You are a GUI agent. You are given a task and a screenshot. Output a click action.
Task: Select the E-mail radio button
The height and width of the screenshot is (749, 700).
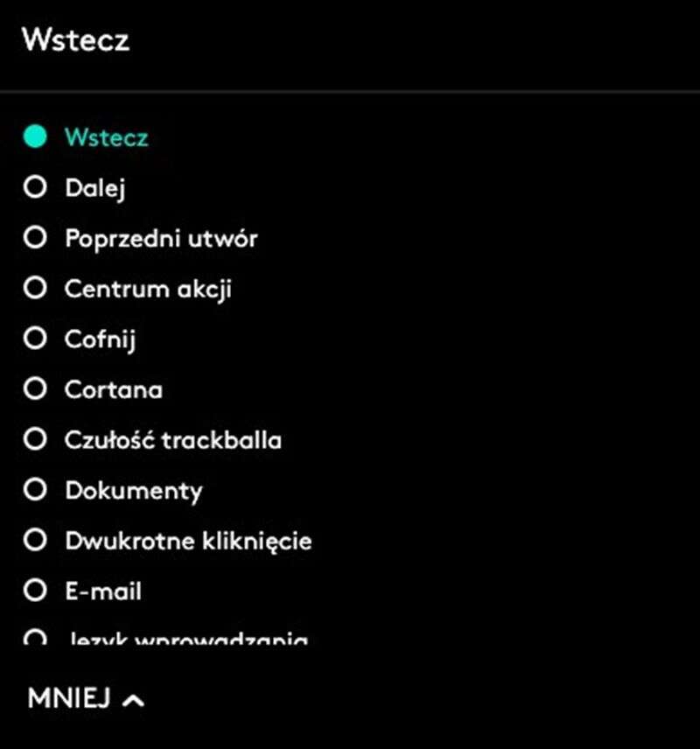click(x=35, y=591)
